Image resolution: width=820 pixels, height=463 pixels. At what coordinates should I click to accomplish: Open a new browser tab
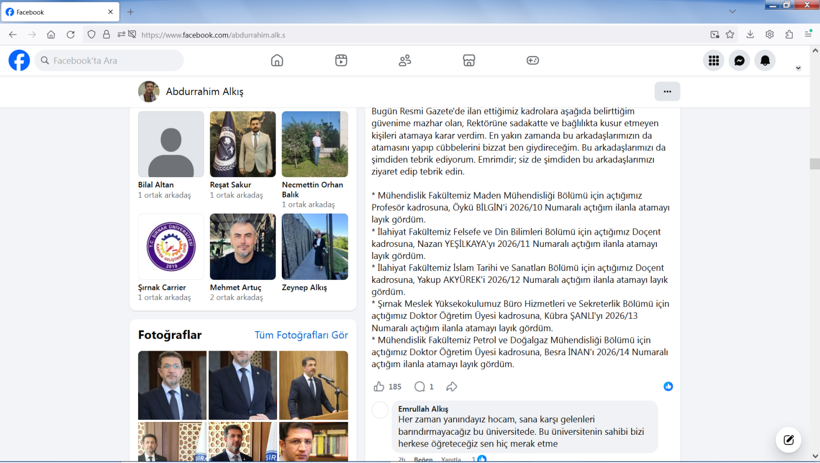point(131,12)
